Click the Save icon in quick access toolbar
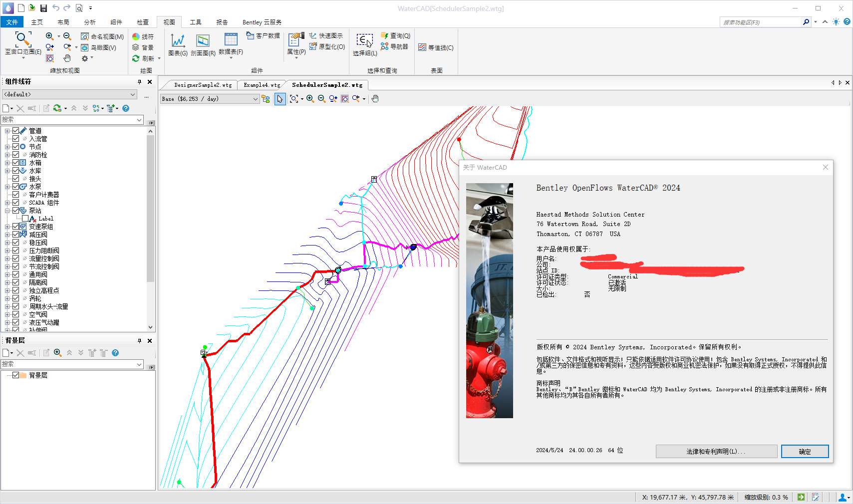Screen dimensions: 853x504 tap(43, 8)
